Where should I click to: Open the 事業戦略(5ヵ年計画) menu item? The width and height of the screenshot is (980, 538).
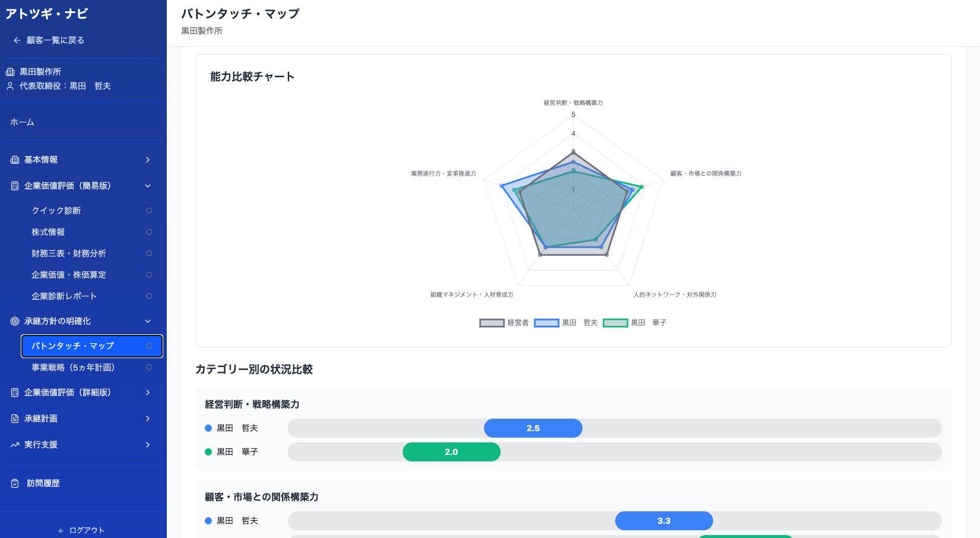73,368
